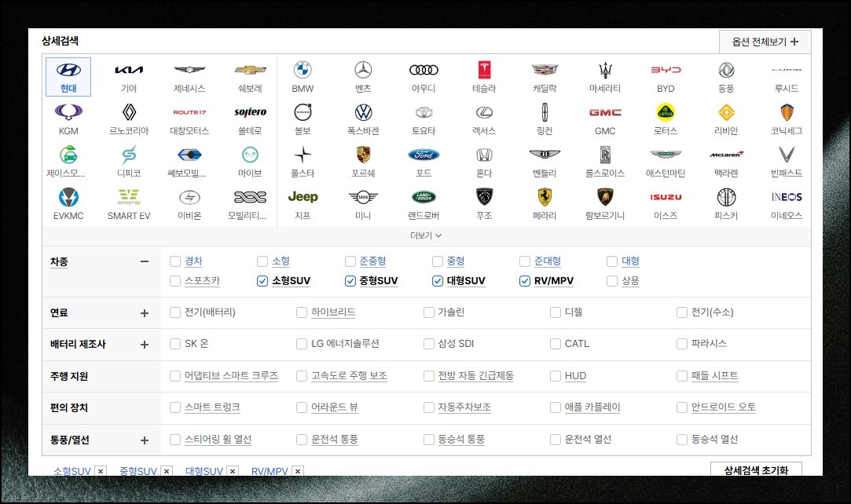
Task: Pick the Lamborghini (람보르기니) brand logo
Action: (605, 197)
